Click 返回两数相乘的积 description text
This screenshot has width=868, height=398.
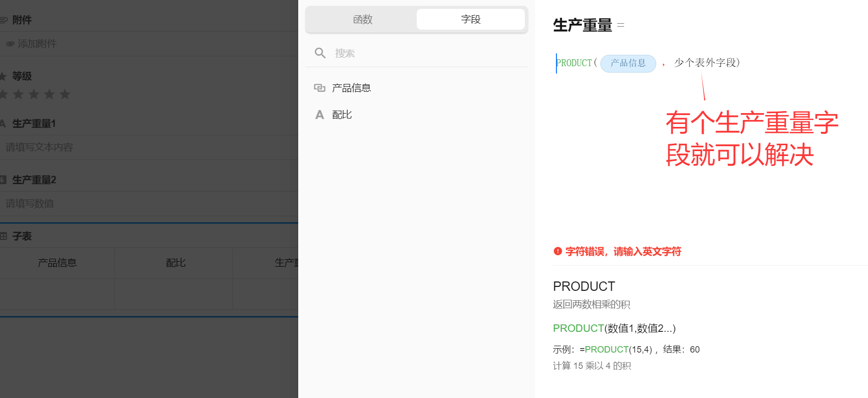click(x=592, y=305)
